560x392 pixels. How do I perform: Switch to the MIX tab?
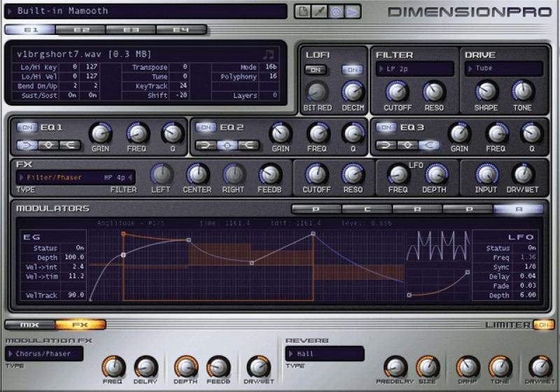29,325
